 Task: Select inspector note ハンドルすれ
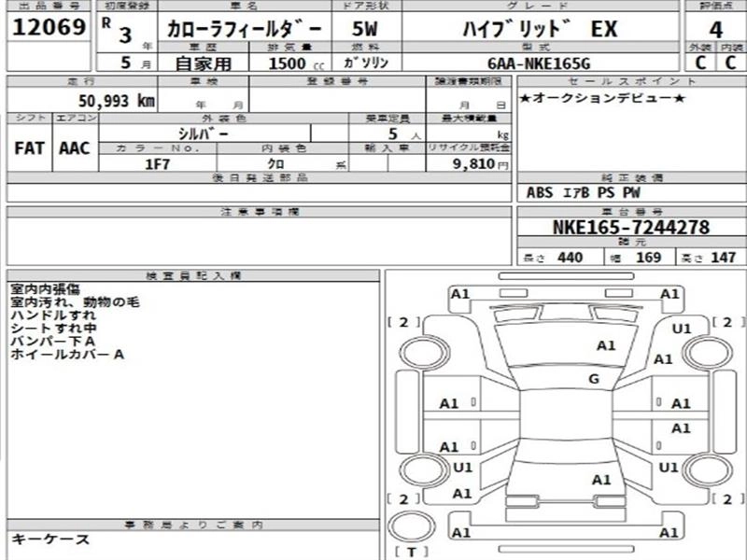click(53, 315)
